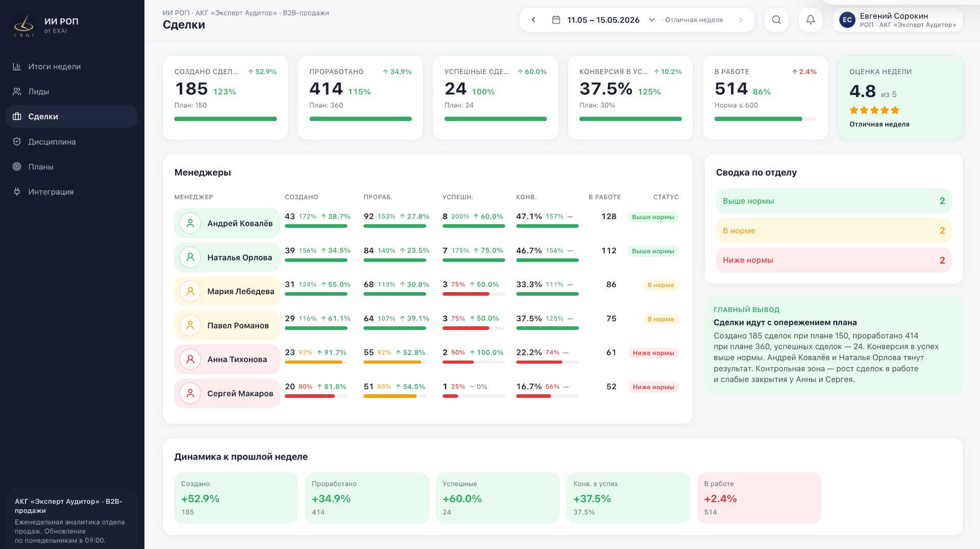Image resolution: width=980 pixels, height=549 pixels.
Task: Click the СТАТУС column header
Action: 666,197
